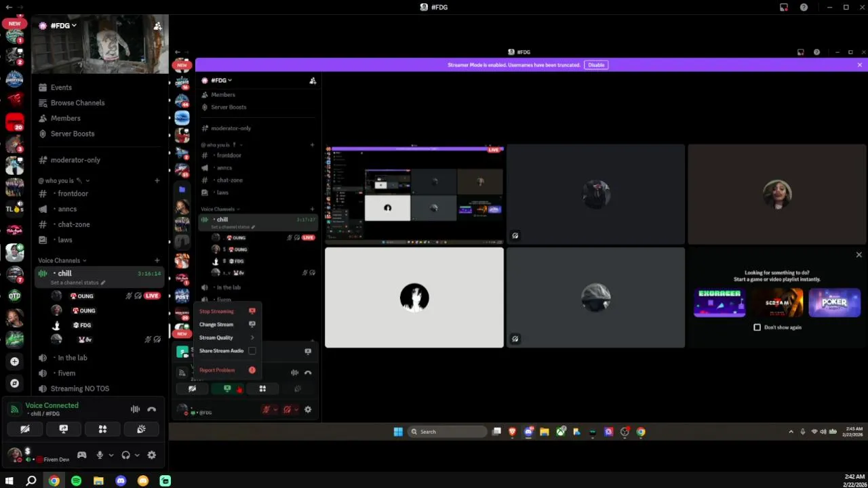Dismiss the Streamer Mode banner with X
868x488 pixels.
[x=859, y=65]
